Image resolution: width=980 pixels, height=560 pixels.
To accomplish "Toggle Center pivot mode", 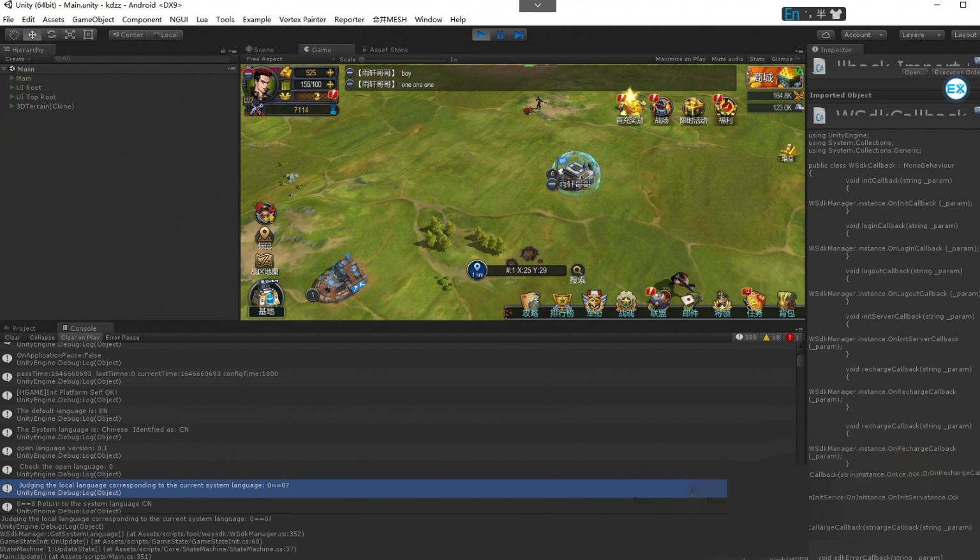I will [x=128, y=35].
